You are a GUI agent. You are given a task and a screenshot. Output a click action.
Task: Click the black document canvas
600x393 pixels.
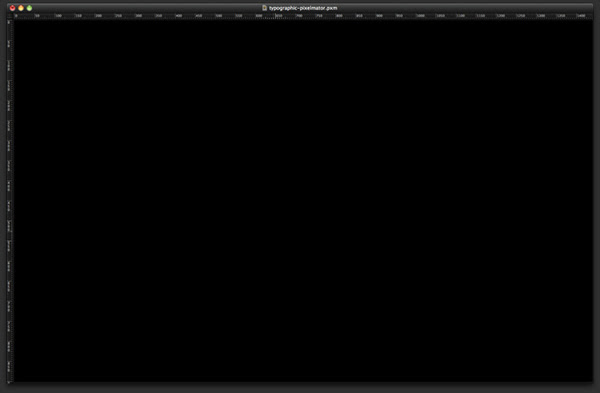303,200
